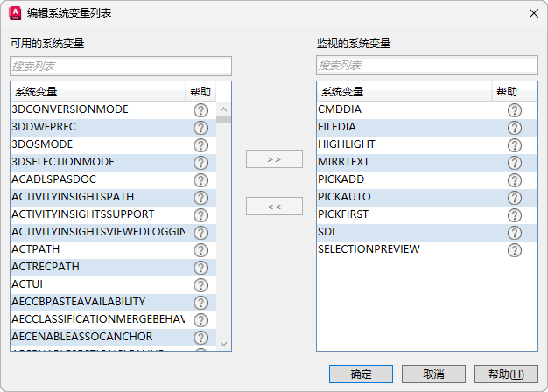This screenshot has height=392, width=548.
Task: Remove variable using << button
Action: coord(274,206)
